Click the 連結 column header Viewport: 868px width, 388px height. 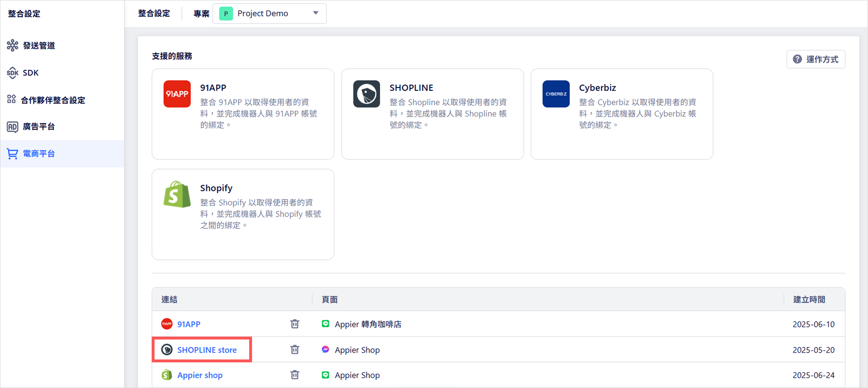[x=169, y=300]
